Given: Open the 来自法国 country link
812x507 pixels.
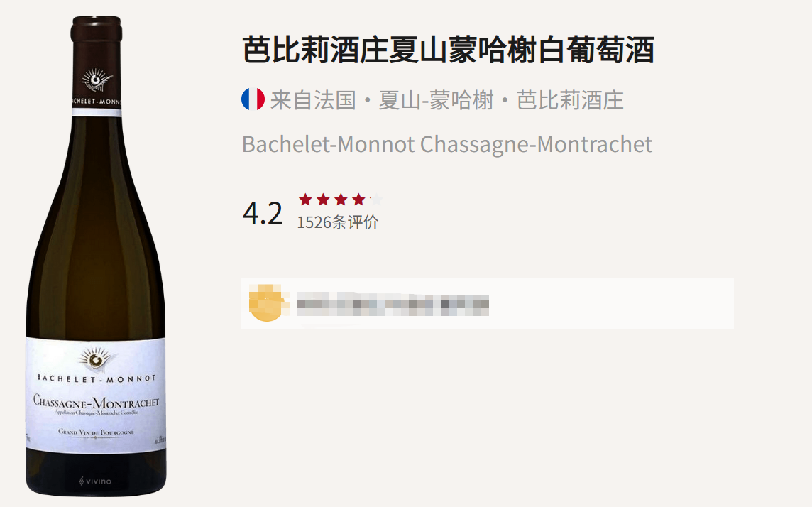Looking at the screenshot, I should [313, 100].
